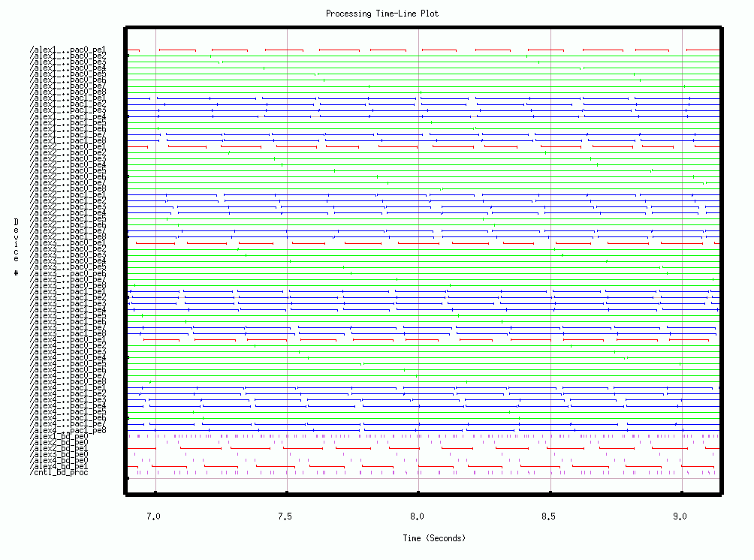Screen dimensions: 754x560
Task: Select the topmost /alex1 pac0_pe1 device label
Action: pyautogui.click(x=68, y=50)
